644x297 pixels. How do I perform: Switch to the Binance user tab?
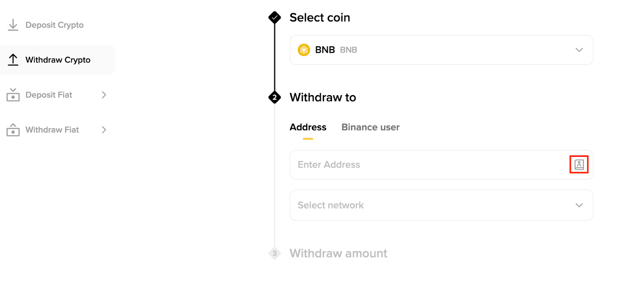point(370,127)
